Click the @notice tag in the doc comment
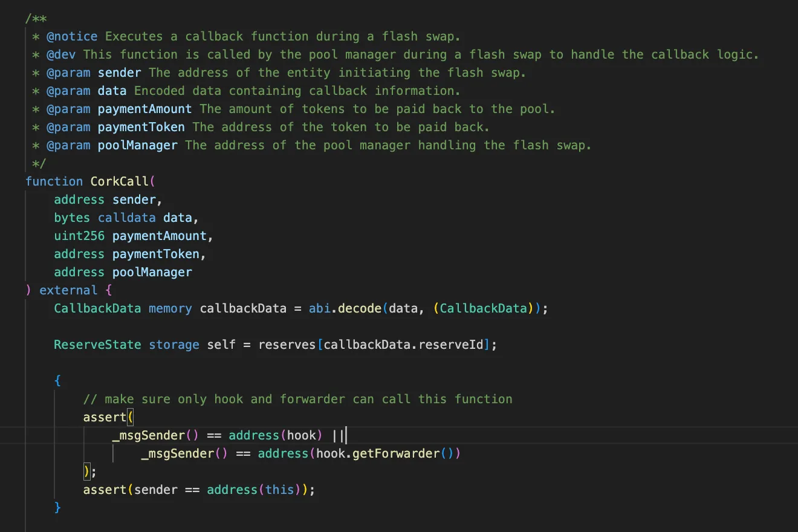Image resolution: width=798 pixels, height=532 pixels. click(x=72, y=36)
